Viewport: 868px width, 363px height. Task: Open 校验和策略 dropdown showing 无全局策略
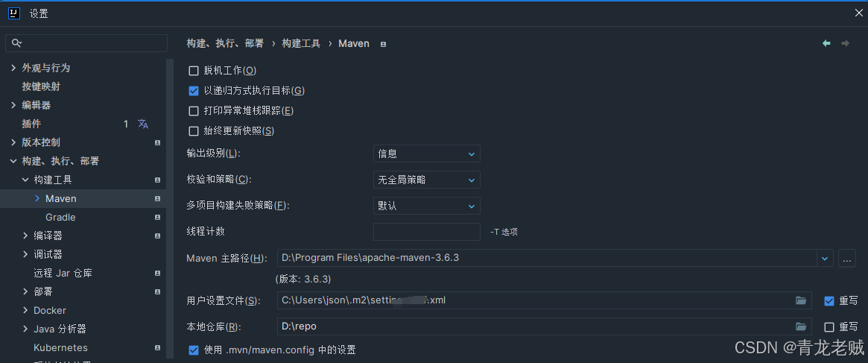click(x=427, y=180)
